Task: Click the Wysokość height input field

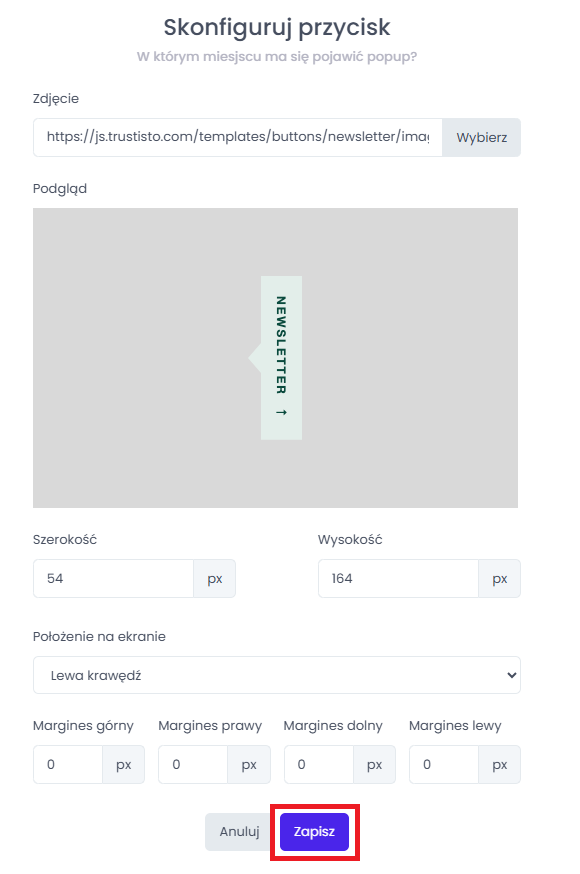Action: [x=398, y=579]
